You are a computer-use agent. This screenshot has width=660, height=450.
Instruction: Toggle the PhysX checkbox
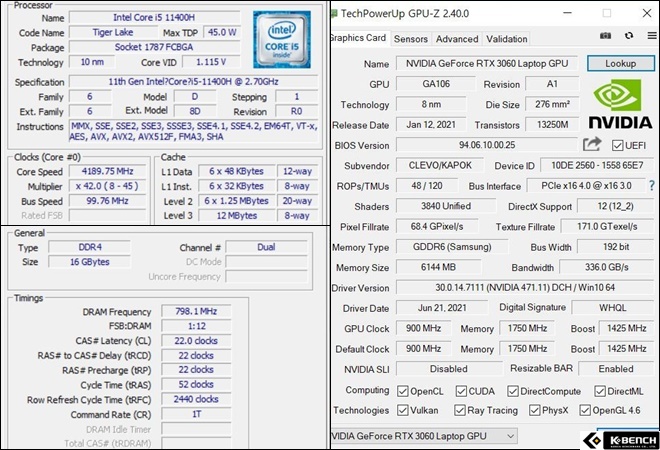point(535,410)
